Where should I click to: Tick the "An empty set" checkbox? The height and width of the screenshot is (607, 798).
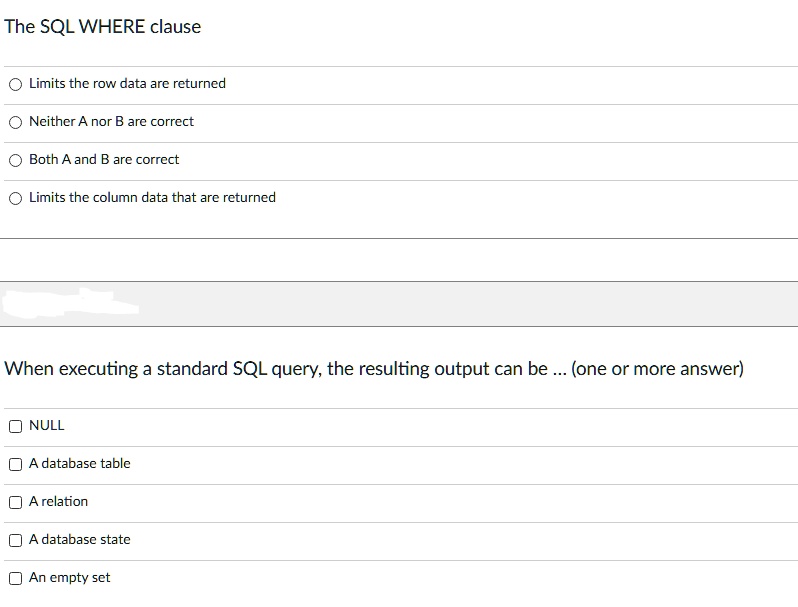click(15, 578)
